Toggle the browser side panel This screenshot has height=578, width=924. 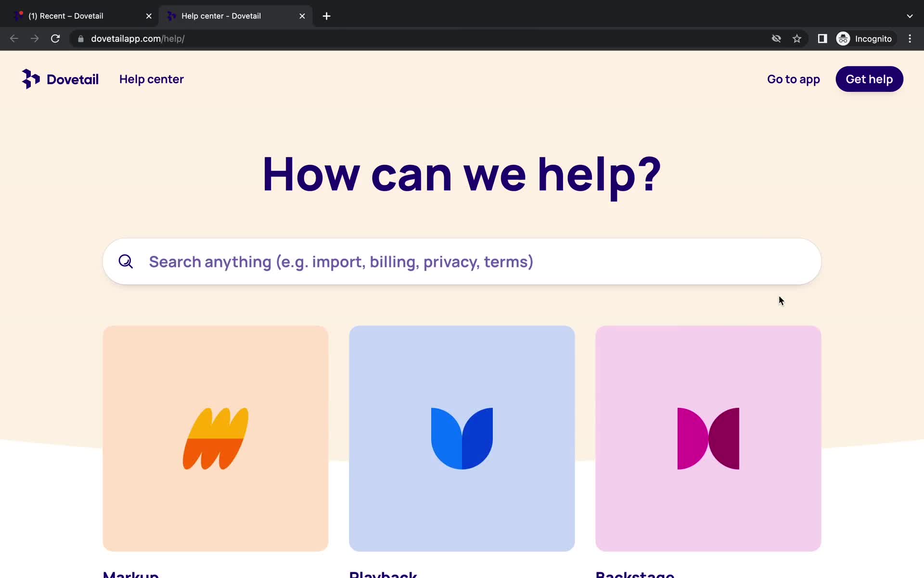[x=822, y=39]
